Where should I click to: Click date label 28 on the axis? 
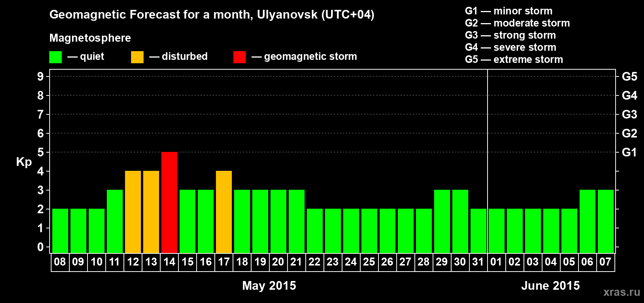[x=424, y=262]
